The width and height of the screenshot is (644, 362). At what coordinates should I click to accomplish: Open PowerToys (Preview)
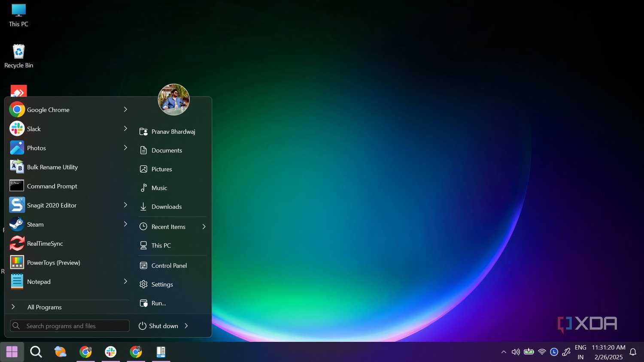click(69, 262)
